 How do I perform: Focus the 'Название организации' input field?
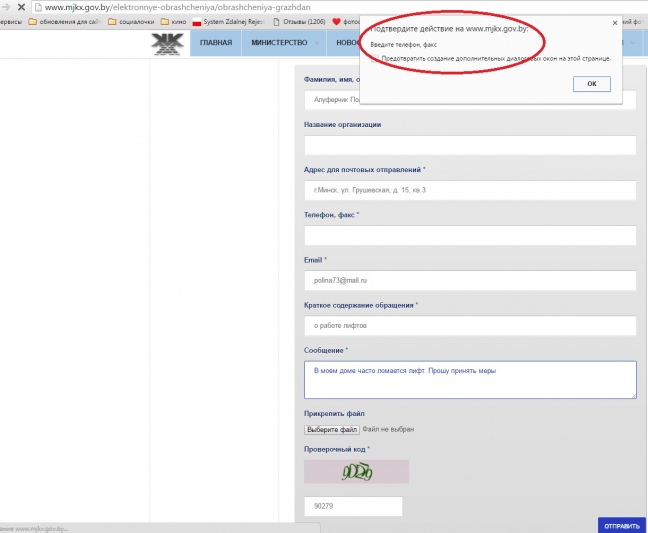(470, 145)
